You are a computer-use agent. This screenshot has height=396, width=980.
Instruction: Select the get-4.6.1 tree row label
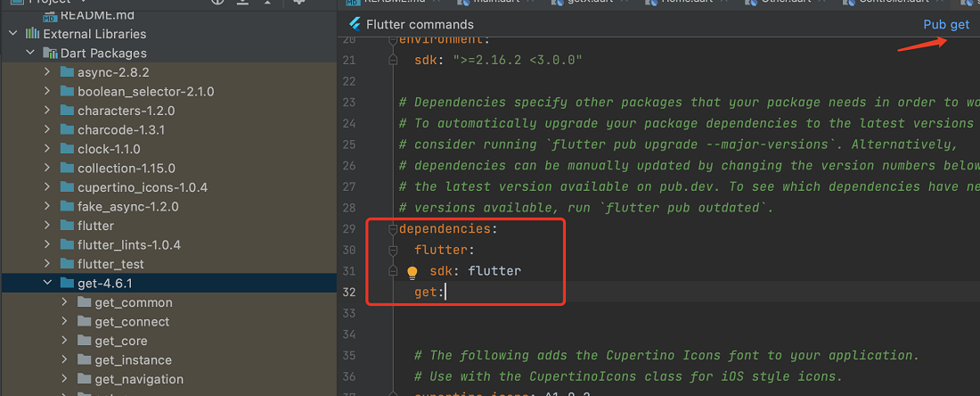(x=105, y=283)
